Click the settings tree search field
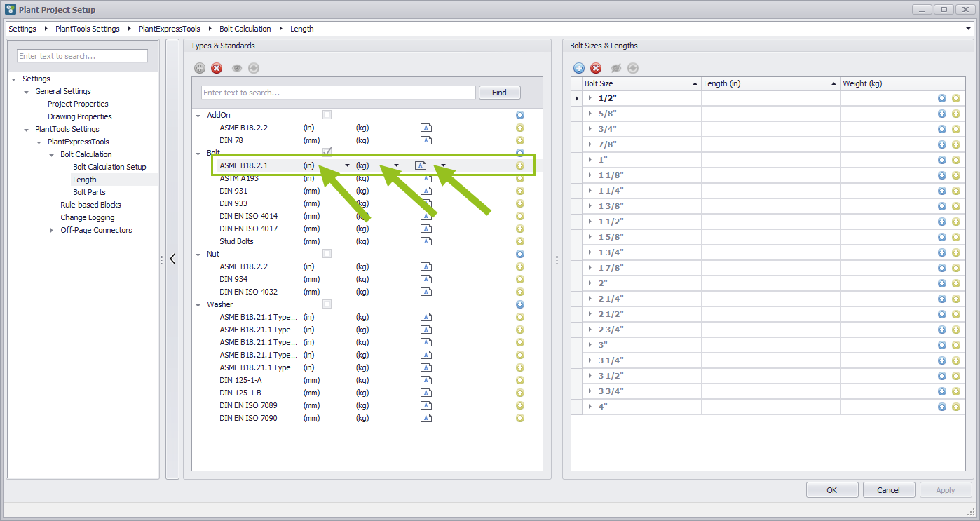Viewport: 980px width, 521px height. click(83, 56)
